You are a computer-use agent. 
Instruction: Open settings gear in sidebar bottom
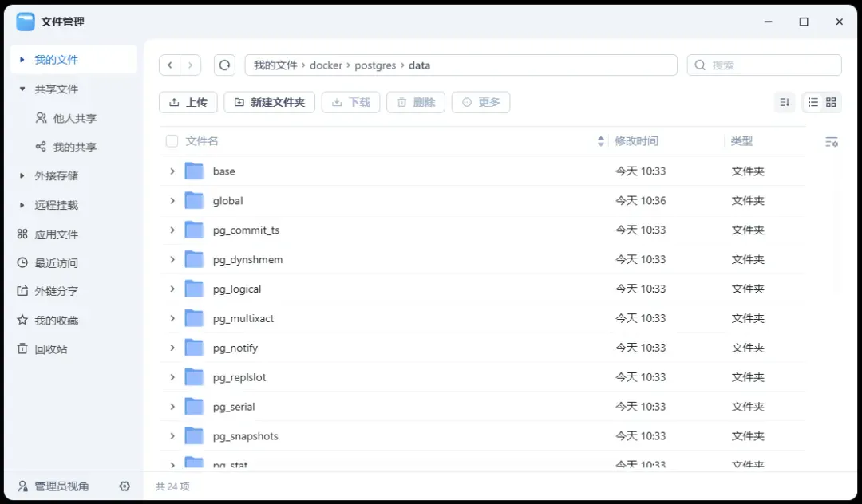(x=125, y=486)
